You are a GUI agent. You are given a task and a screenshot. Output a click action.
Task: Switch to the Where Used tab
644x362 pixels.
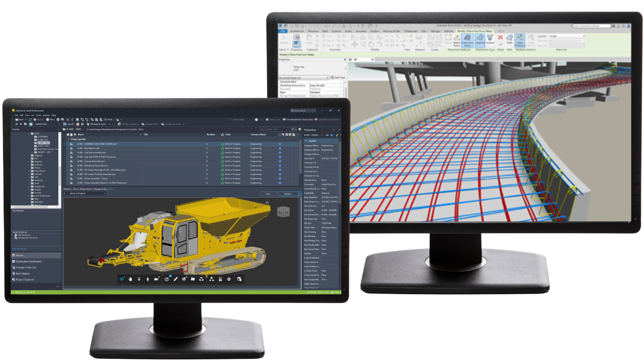point(87,189)
